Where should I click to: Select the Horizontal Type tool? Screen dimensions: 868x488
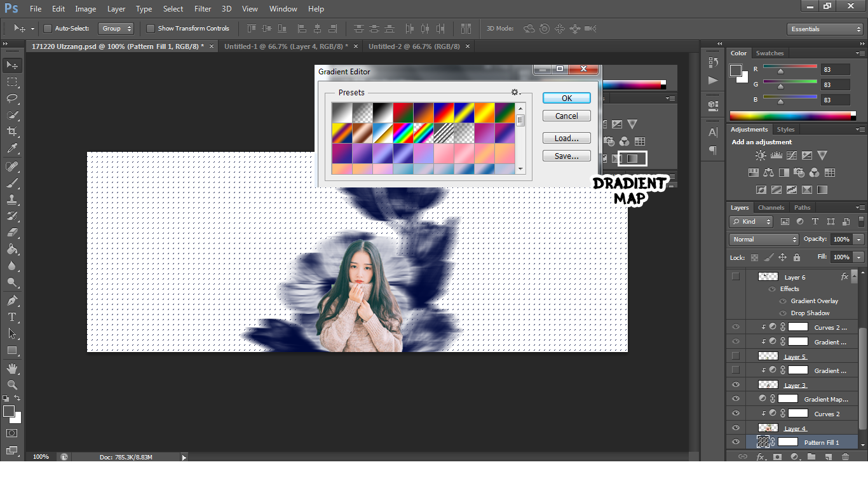click(x=12, y=317)
